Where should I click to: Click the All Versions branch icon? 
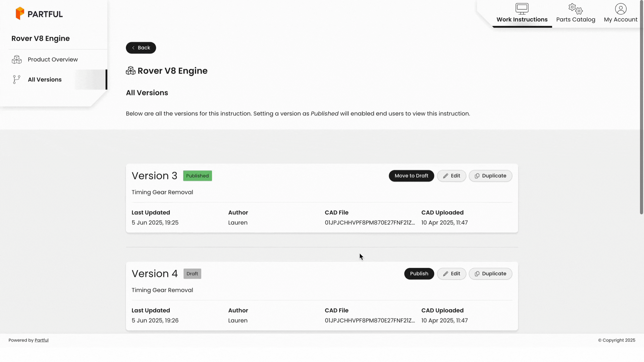[x=16, y=79]
